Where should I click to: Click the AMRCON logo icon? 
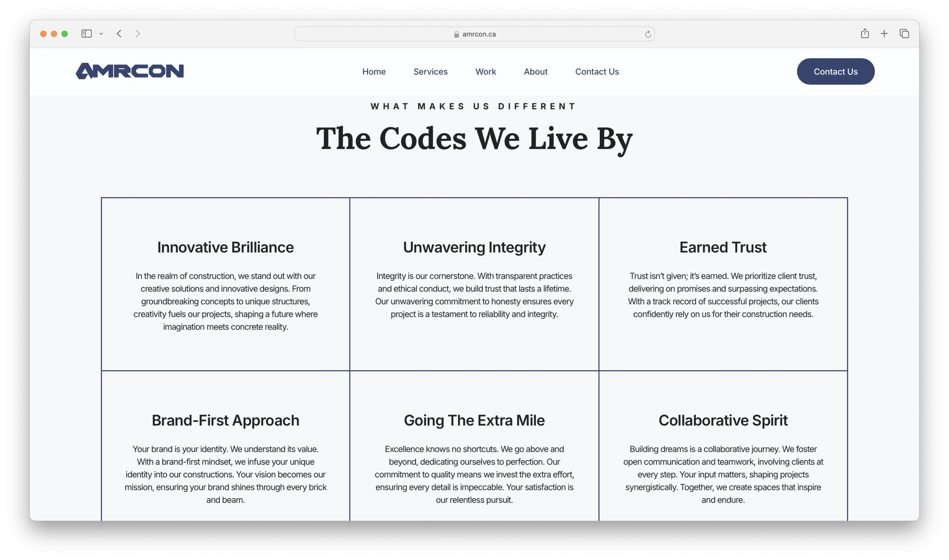[129, 71]
